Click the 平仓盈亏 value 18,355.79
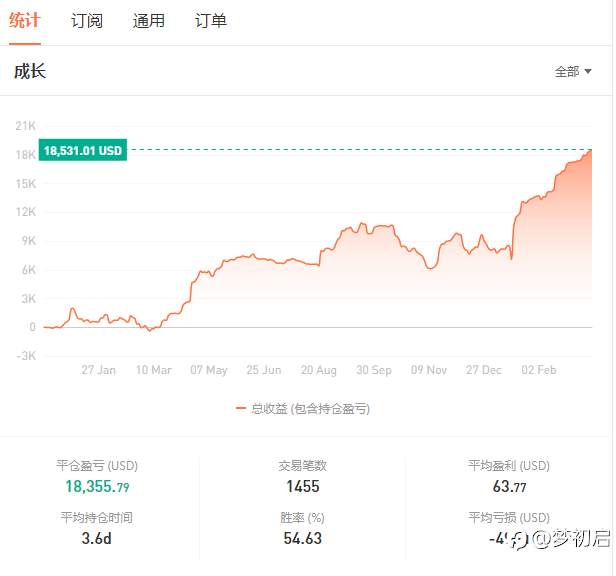The width and height of the screenshot is (616, 576). 97,486
